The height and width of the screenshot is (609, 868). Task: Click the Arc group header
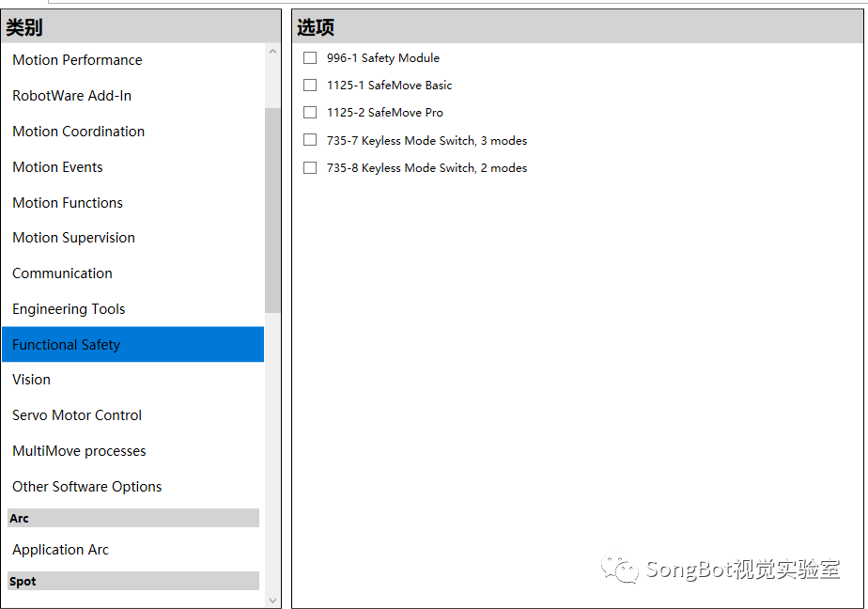click(132, 518)
